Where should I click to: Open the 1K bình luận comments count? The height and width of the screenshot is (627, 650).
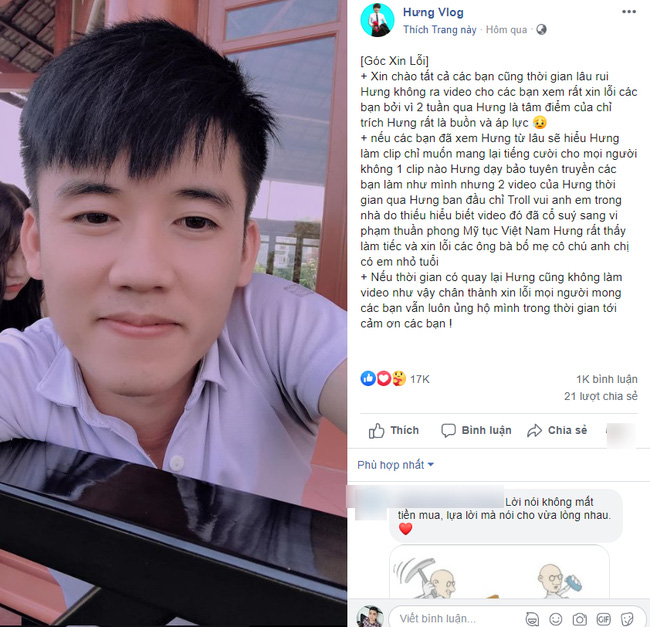(606, 379)
